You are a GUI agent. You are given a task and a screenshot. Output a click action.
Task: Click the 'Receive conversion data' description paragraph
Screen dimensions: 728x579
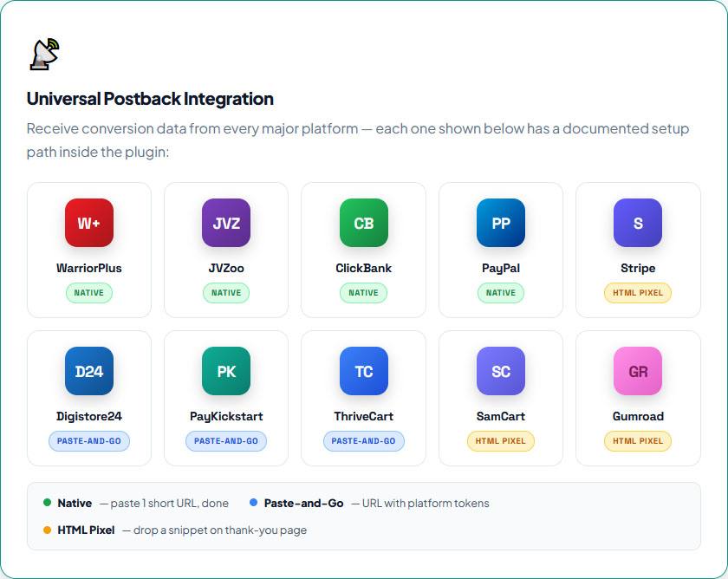(357, 140)
